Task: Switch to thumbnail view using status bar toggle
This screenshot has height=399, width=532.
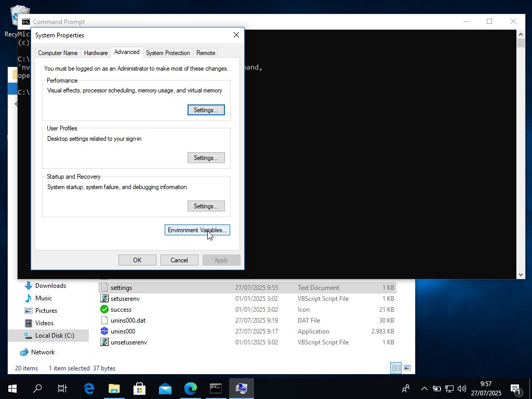Action: coord(408,367)
